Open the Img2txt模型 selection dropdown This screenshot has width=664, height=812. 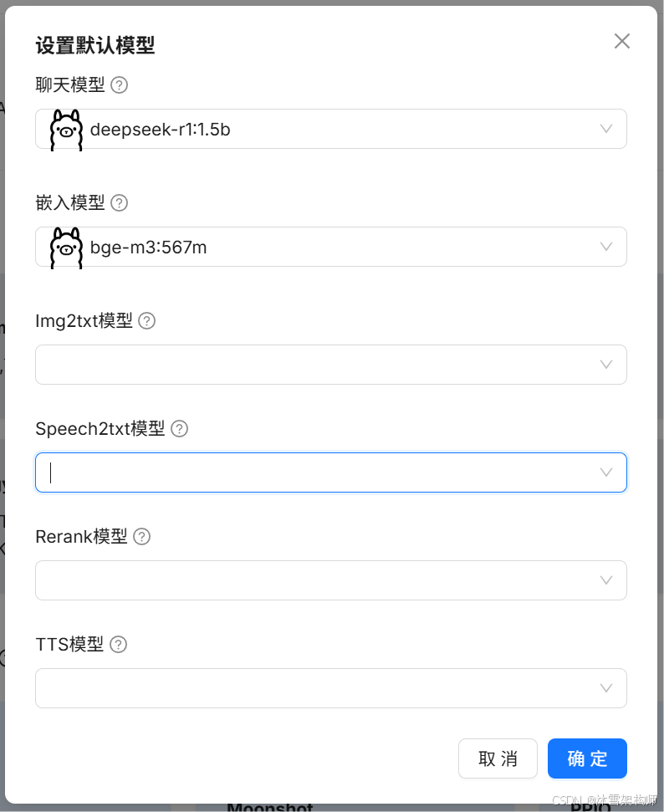(605, 365)
